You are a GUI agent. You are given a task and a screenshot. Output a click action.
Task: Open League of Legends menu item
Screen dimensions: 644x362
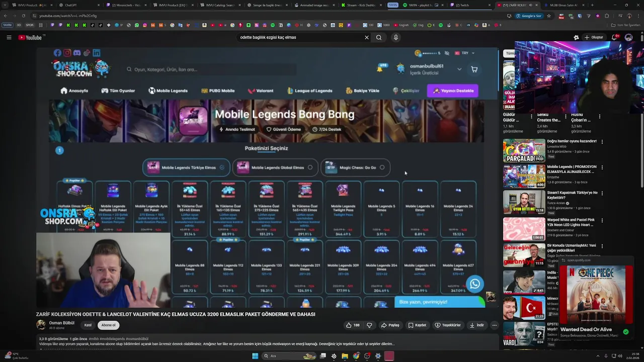309,90
